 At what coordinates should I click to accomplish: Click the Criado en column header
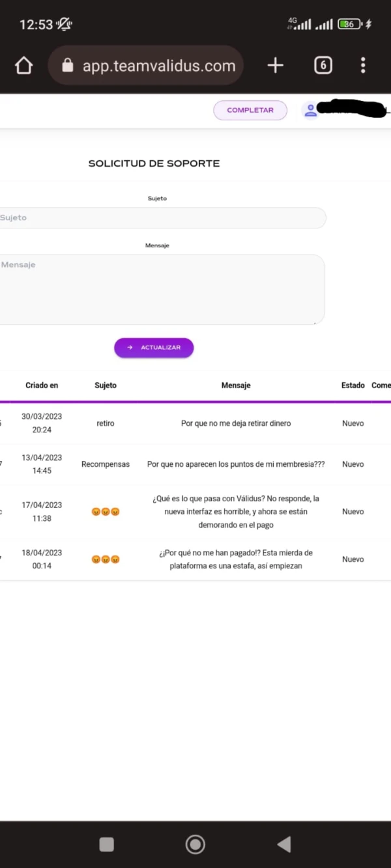42,385
